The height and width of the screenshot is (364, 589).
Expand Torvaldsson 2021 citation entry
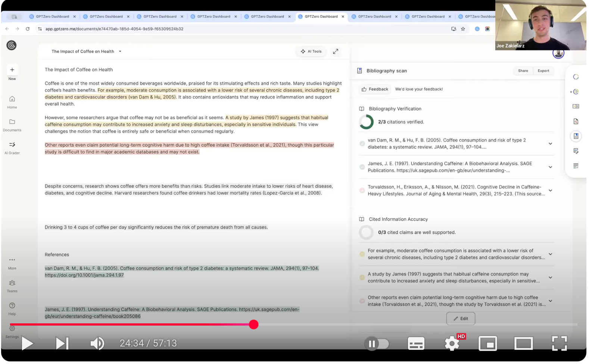pos(550,191)
